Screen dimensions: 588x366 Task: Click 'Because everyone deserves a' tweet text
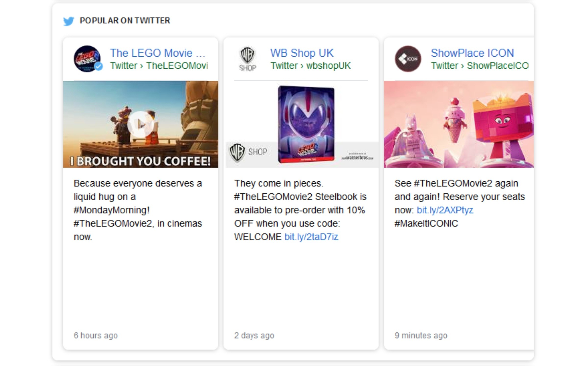[138, 183]
